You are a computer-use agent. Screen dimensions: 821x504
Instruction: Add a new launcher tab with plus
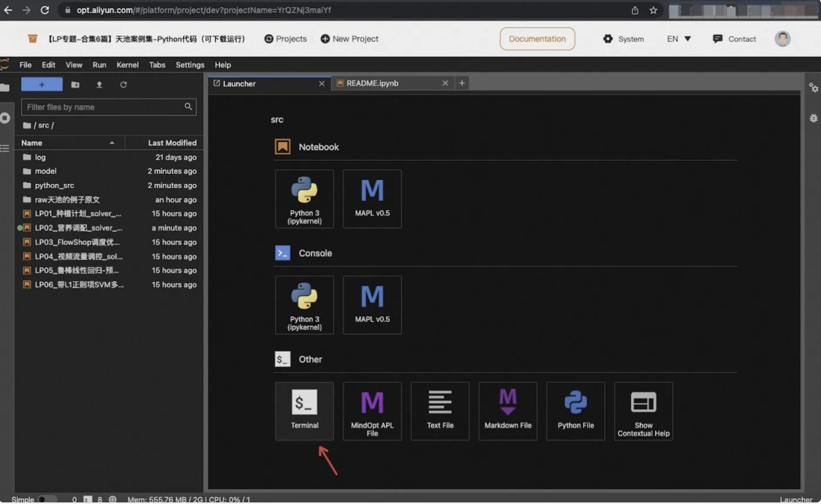pos(462,83)
